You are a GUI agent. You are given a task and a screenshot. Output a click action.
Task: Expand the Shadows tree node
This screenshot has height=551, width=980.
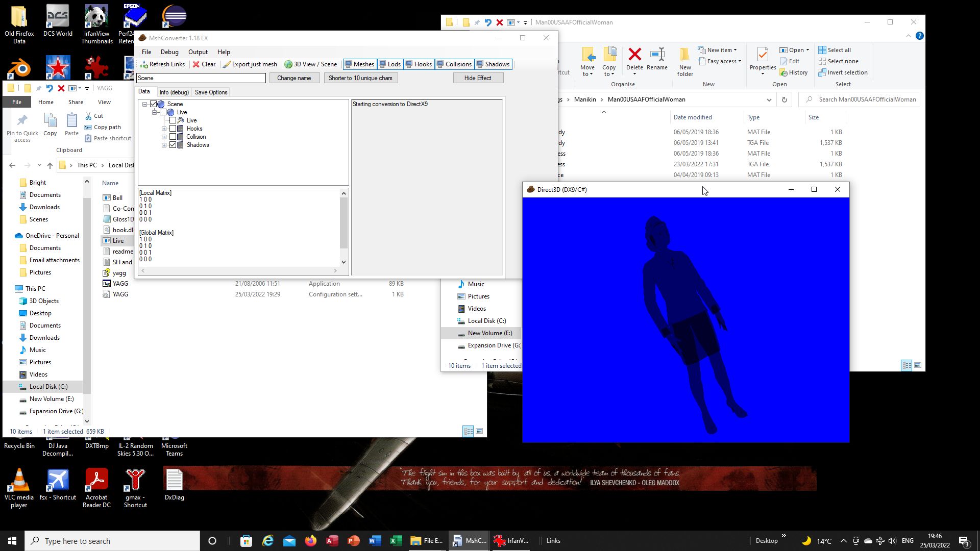tap(164, 145)
